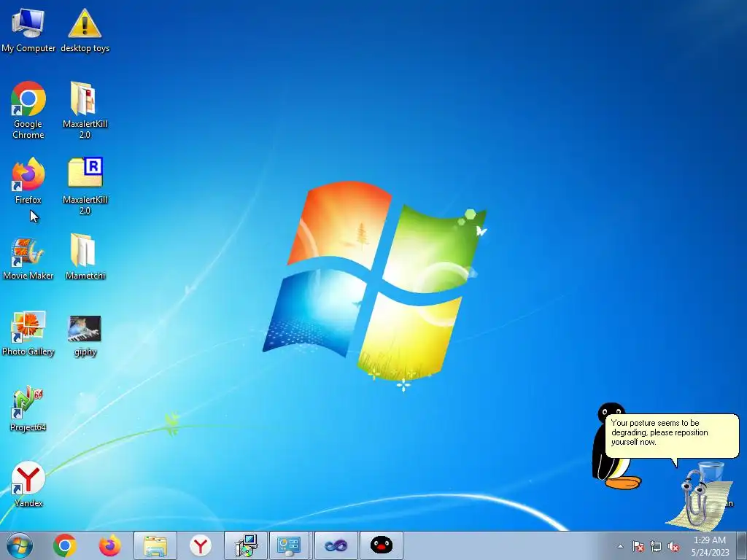Click the posture warning speech balloon

click(672, 437)
